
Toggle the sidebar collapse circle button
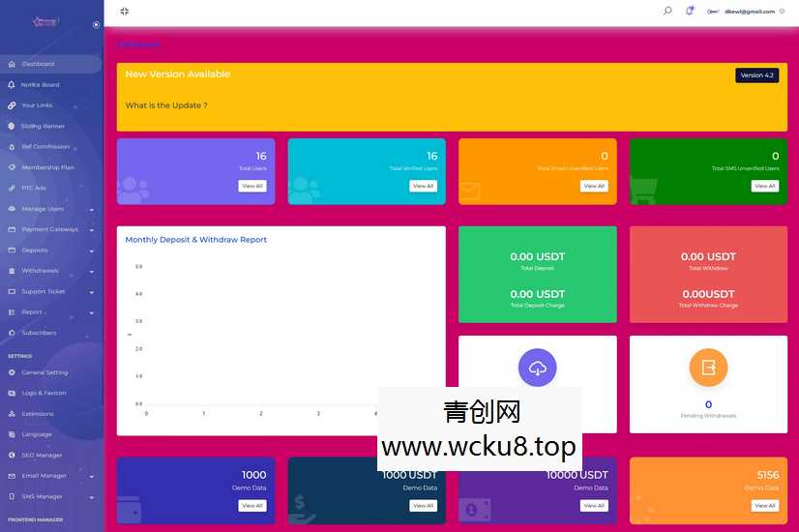pyautogui.click(x=97, y=24)
